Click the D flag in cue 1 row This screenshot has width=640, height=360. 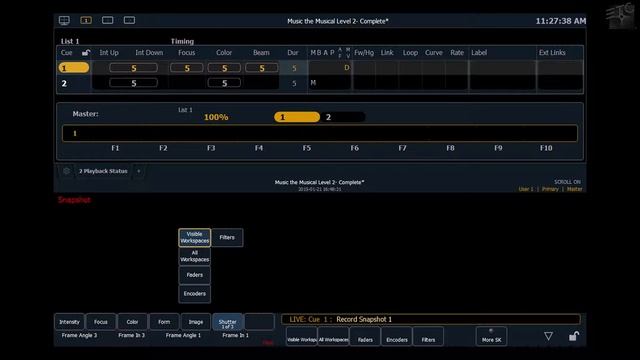point(347,68)
